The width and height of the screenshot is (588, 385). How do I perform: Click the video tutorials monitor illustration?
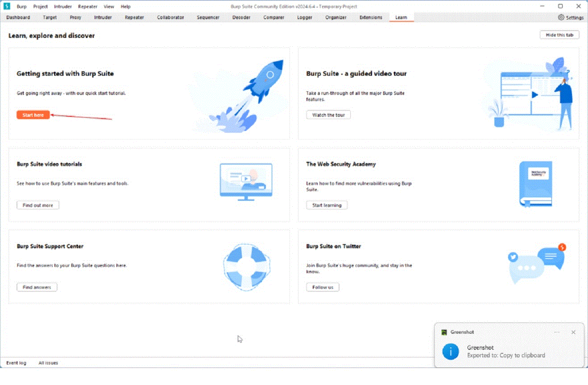click(x=246, y=180)
